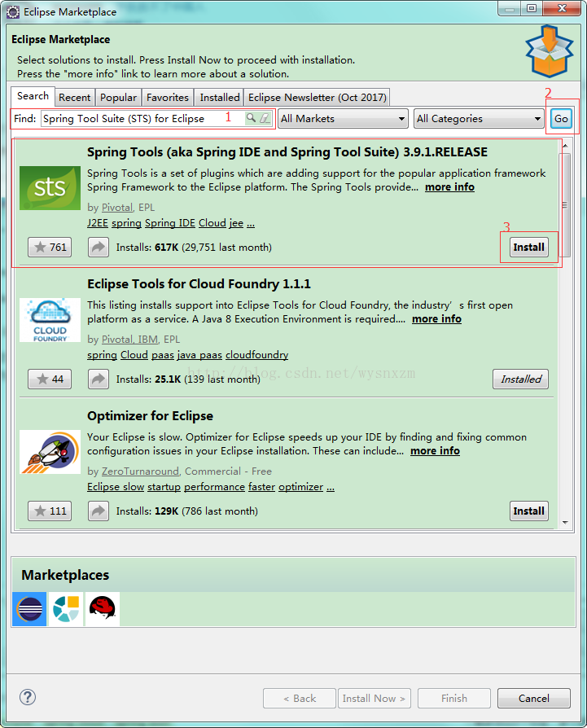The height and width of the screenshot is (728, 587).
Task: Clear the Find field with the eraser icon
Action: click(x=265, y=118)
